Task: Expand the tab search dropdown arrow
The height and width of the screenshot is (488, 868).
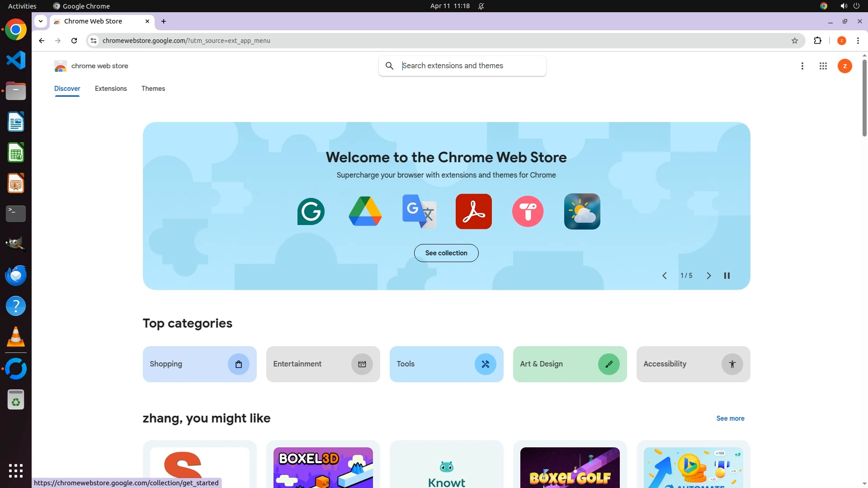Action: pyautogui.click(x=41, y=21)
